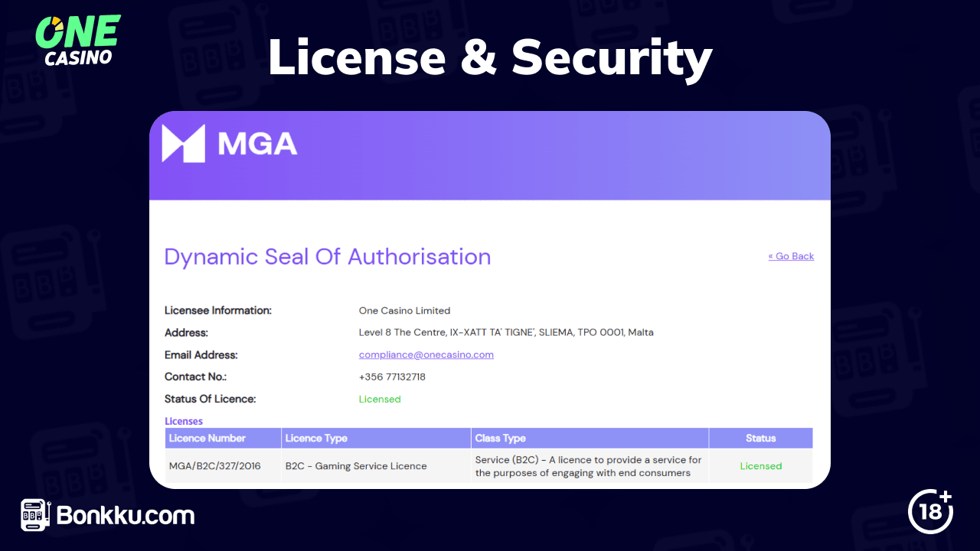Select the Service (B2C) class description cell

pyautogui.click(x=590, y=466)
